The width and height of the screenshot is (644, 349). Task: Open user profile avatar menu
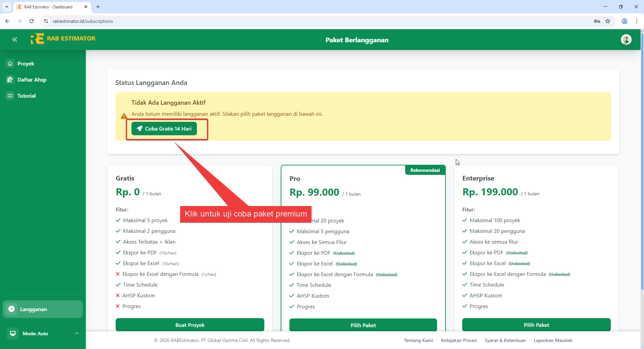click(626, 40)
